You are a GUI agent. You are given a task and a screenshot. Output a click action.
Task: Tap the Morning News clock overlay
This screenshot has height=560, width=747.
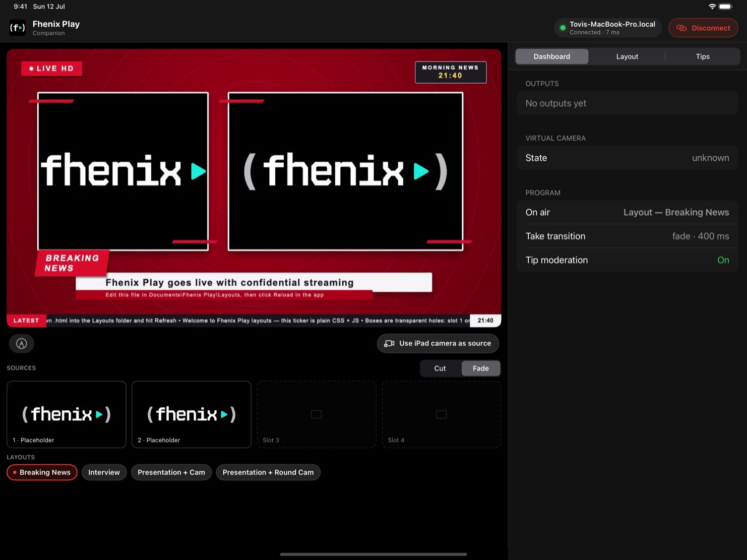451,72
